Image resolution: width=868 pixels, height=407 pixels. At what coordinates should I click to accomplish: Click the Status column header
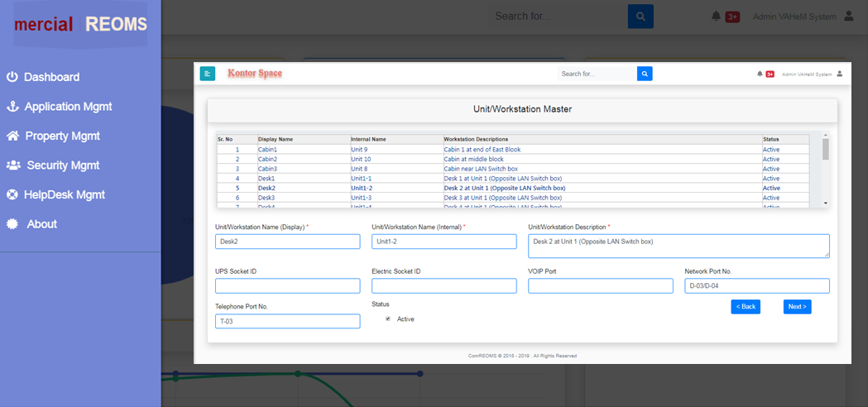785,140
